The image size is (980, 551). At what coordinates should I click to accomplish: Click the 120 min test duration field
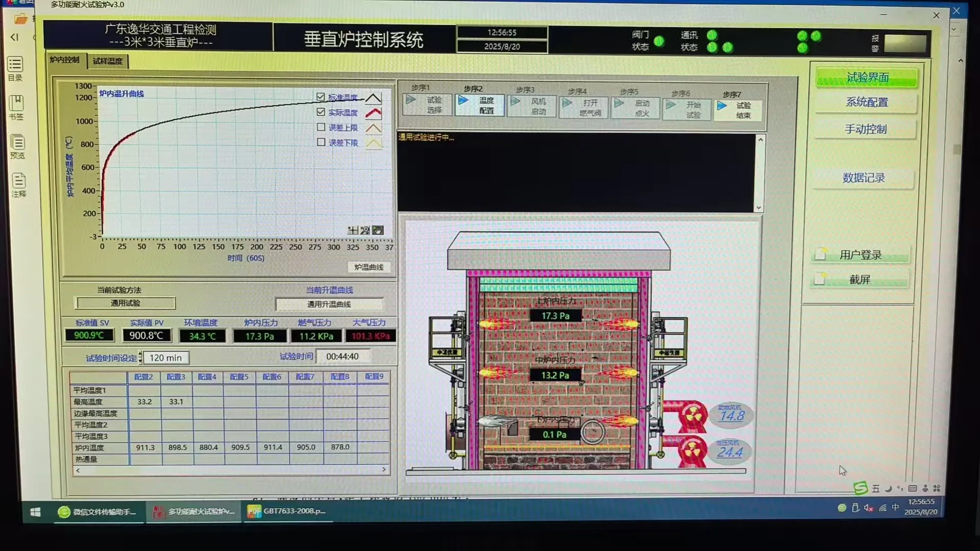tap(166, 357)
